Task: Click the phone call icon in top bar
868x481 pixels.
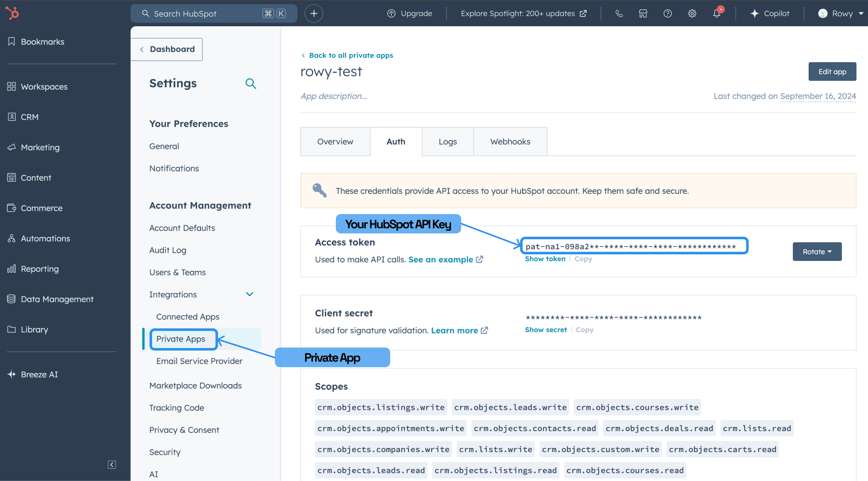Action: point(620,14)
